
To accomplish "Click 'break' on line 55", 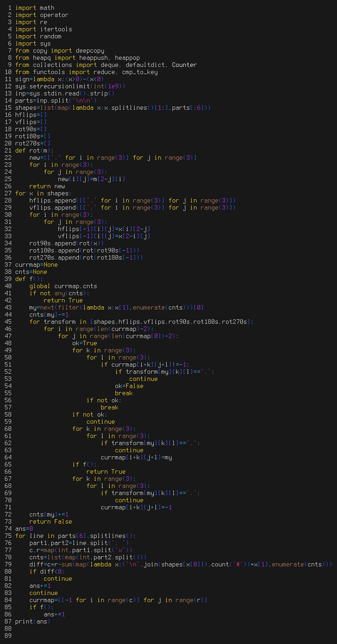I will [124, 393].
